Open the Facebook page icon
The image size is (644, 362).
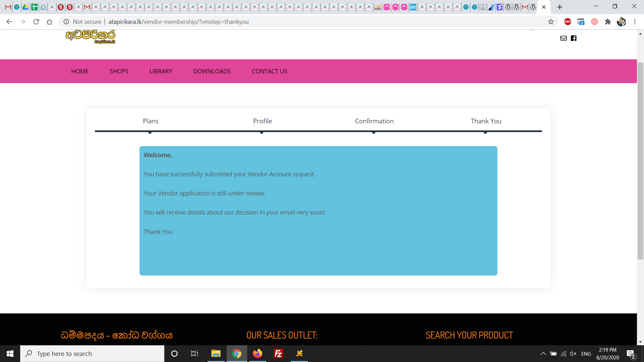(x=574, y=38)
